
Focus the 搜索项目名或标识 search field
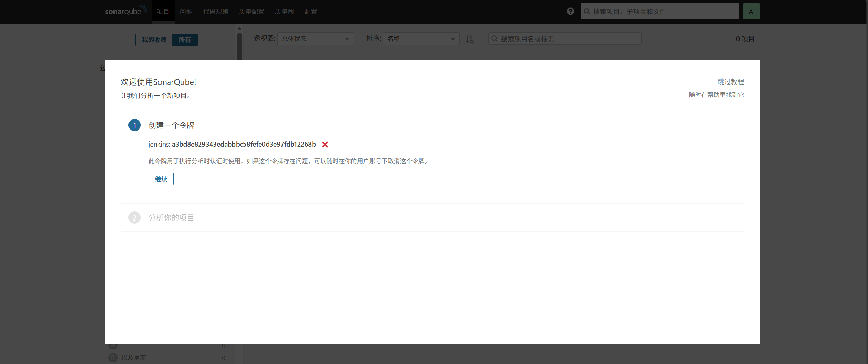pyautogui.click(x=565, y=39)
